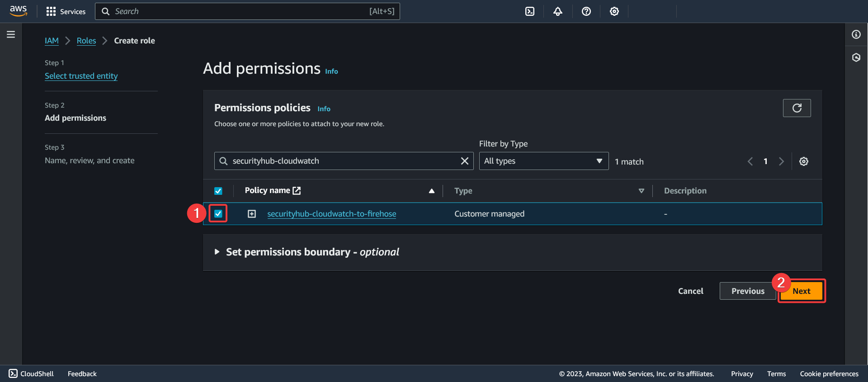
Task: Refresh the permissions policies list
Action: tap(797, 108)
